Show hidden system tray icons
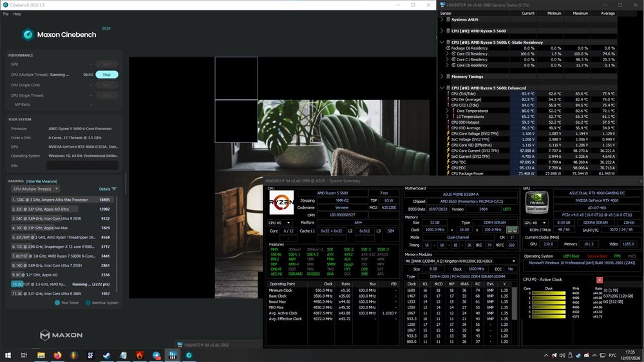The height and width of the screenshot is (362, 644). [x=546, y=356]
